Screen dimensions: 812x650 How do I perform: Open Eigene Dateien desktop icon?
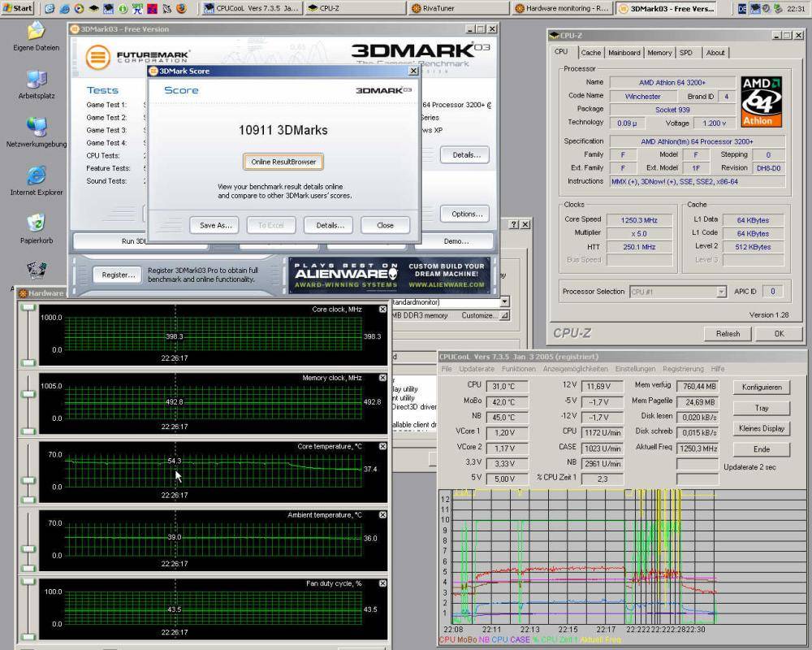(x=36, y=37)
